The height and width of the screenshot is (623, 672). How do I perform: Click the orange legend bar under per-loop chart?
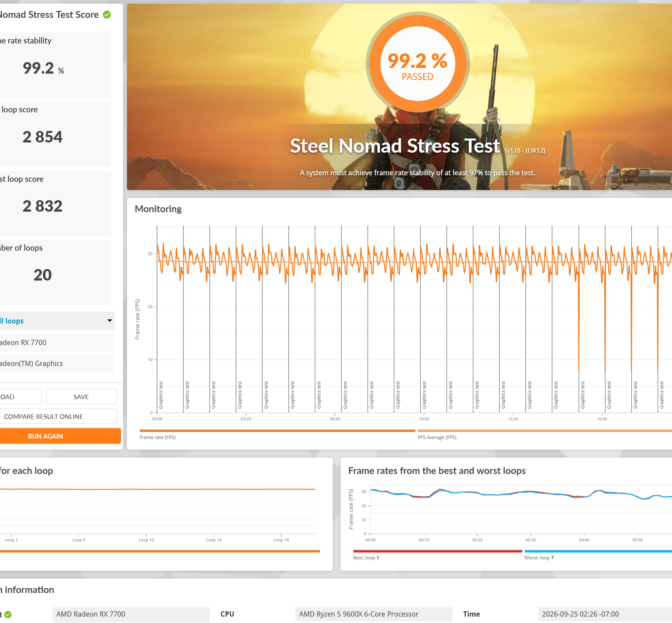click(160, 551)
